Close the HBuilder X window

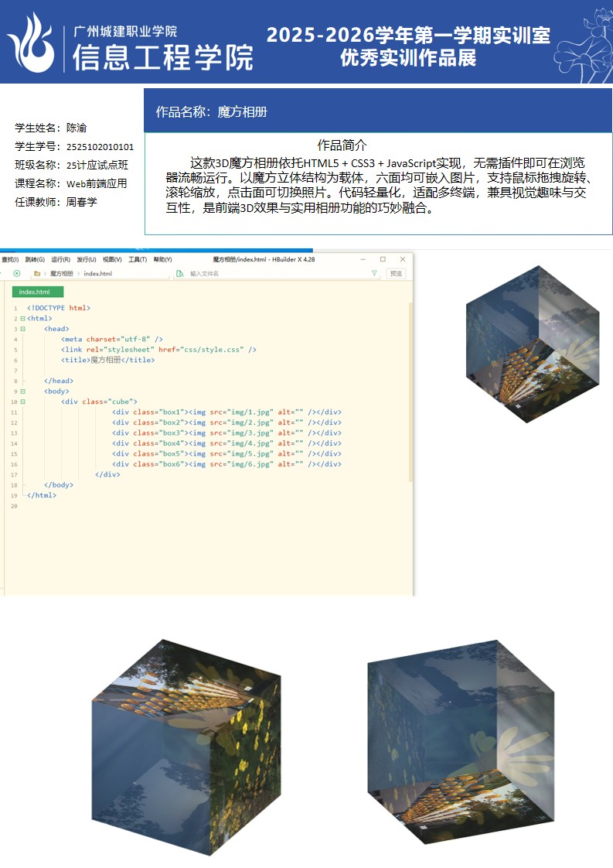pos(403,259)
